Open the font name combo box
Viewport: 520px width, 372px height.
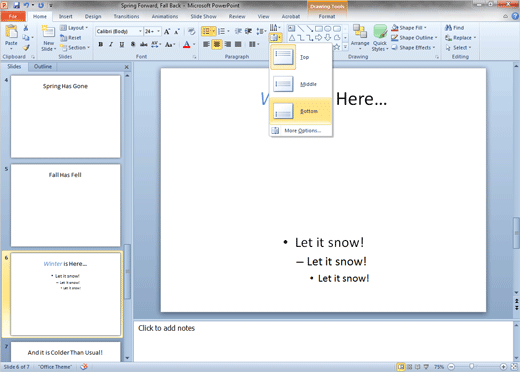point(119,31)
